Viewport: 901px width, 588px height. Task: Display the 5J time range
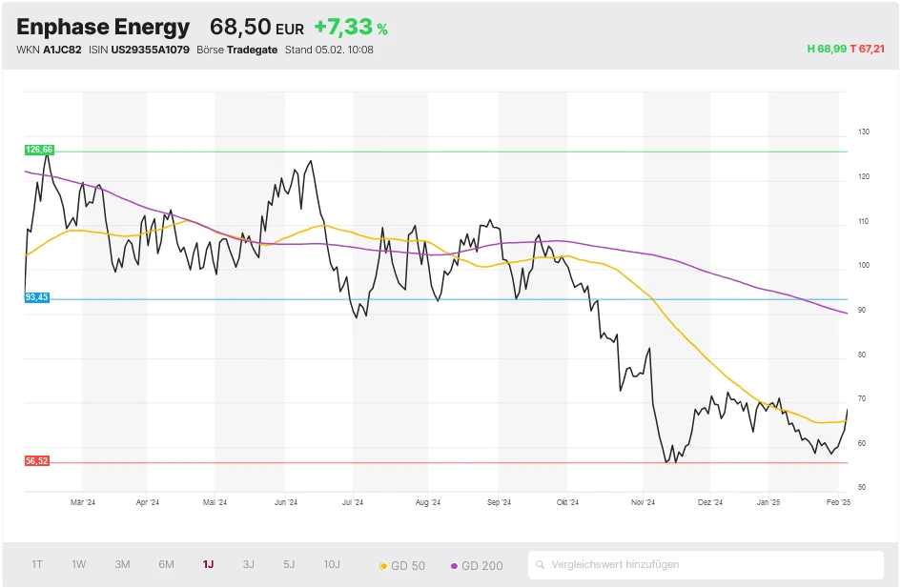click(289, 565)
